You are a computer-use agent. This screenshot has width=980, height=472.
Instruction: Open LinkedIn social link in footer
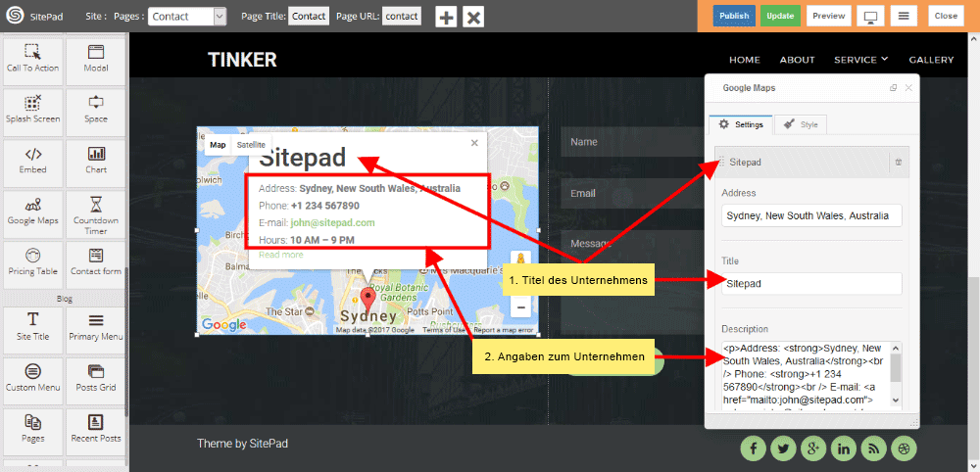point(844,448)
